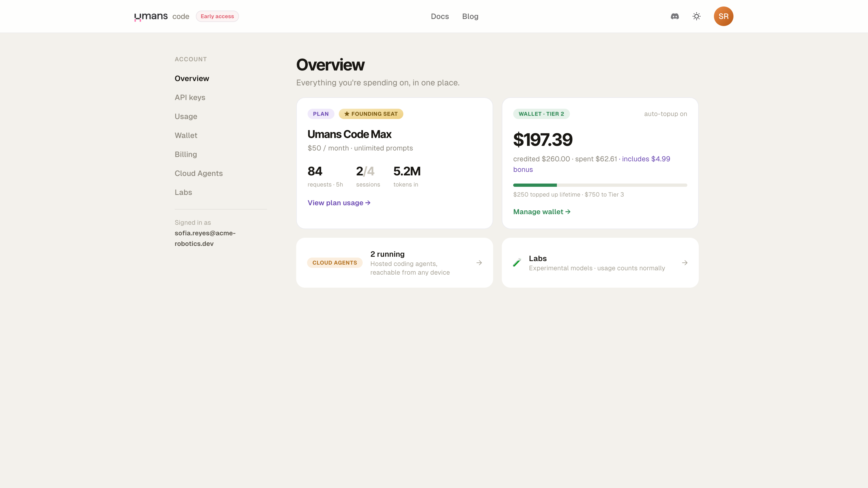This screenshot has height=488, width=868.
Task: Go to API keys in sidebar
Action: click(190, 97)
